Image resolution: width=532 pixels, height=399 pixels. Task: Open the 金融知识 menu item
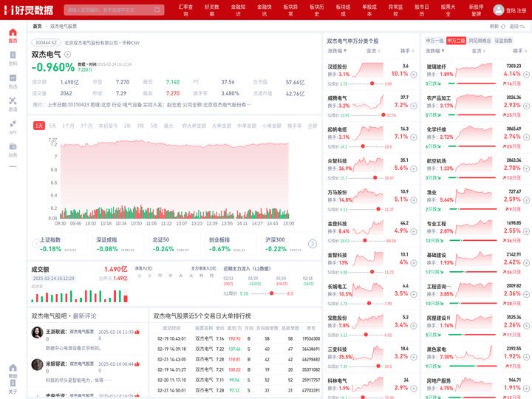point(238,10)
